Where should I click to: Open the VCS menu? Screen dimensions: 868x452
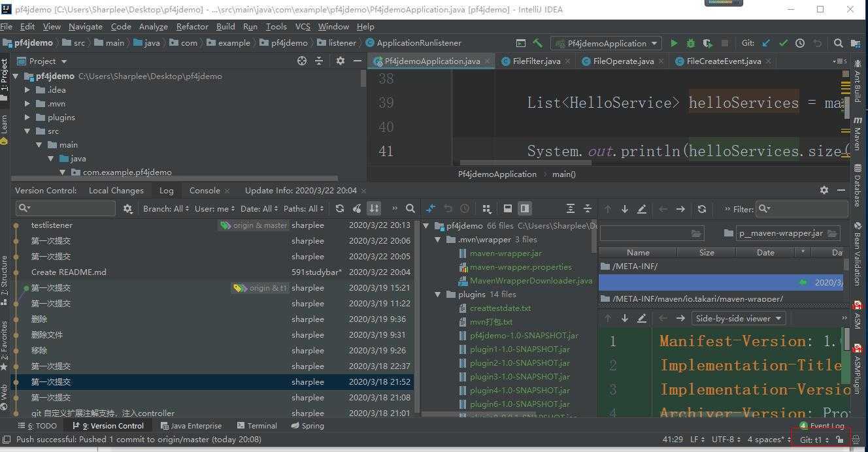[303, 27]
